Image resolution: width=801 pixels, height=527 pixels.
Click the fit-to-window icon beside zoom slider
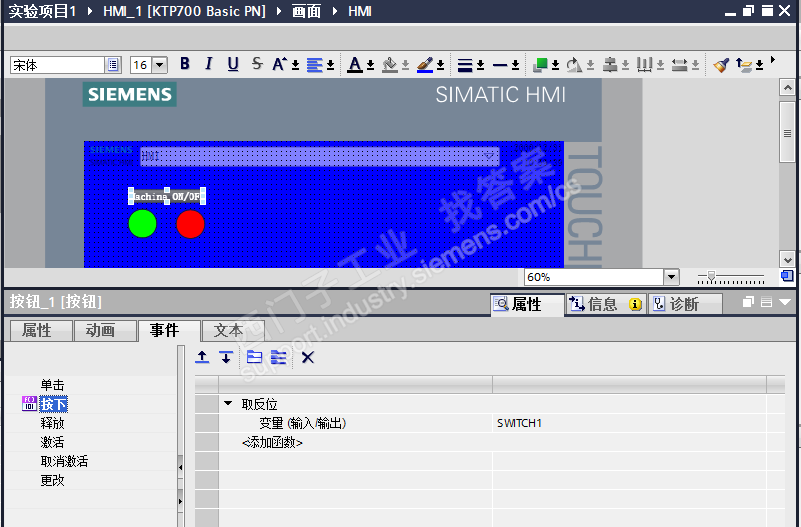point(787,276)
